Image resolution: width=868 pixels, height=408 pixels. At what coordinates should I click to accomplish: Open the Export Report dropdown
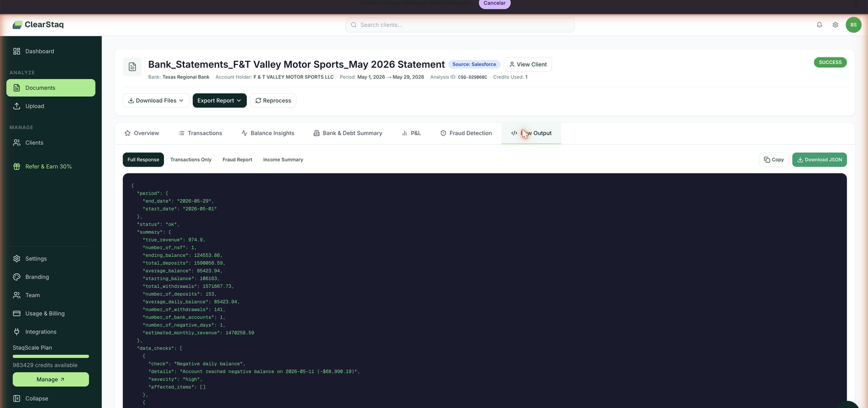tap(220, 101)
